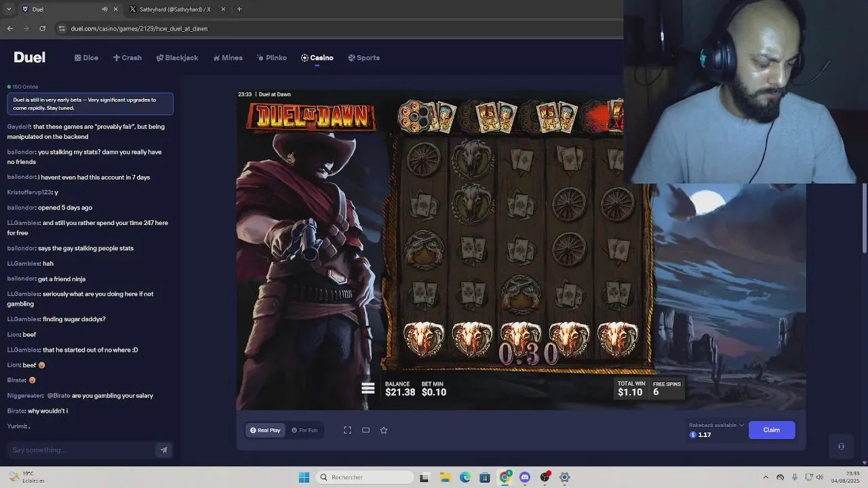Image resolution: width=868 pixels, height=488 pixels.
Task: Select the Casino nav item
Action: [317, 58]
